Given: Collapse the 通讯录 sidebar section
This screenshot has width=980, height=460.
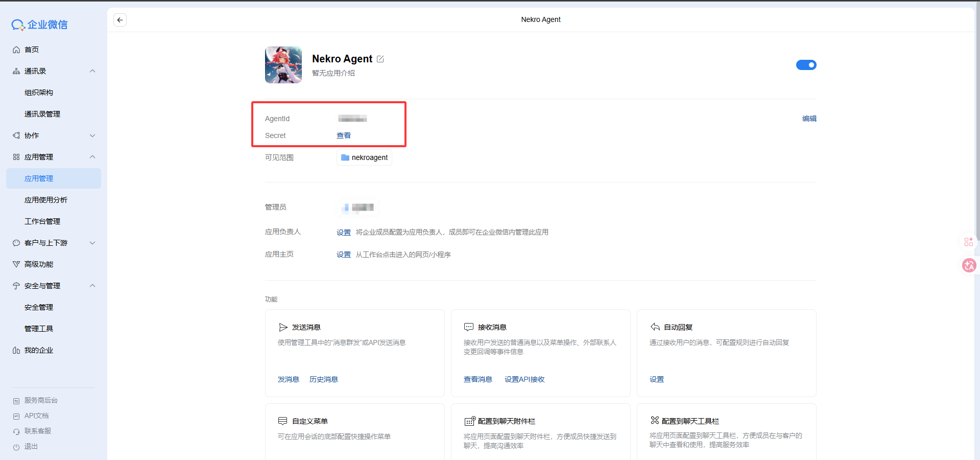Looking at the screenshot, I should [92, 71].
